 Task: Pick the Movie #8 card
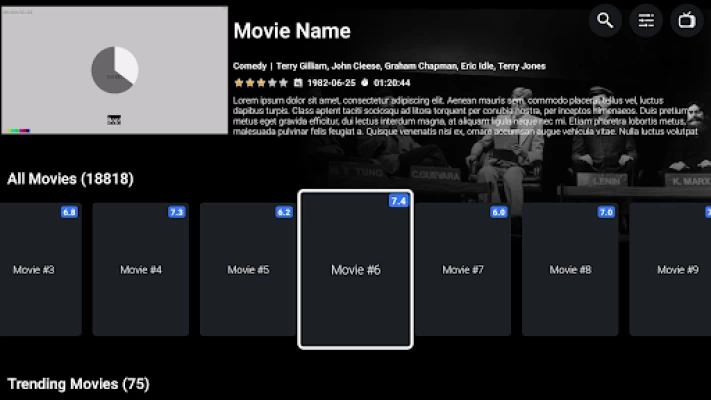[570, 269]
